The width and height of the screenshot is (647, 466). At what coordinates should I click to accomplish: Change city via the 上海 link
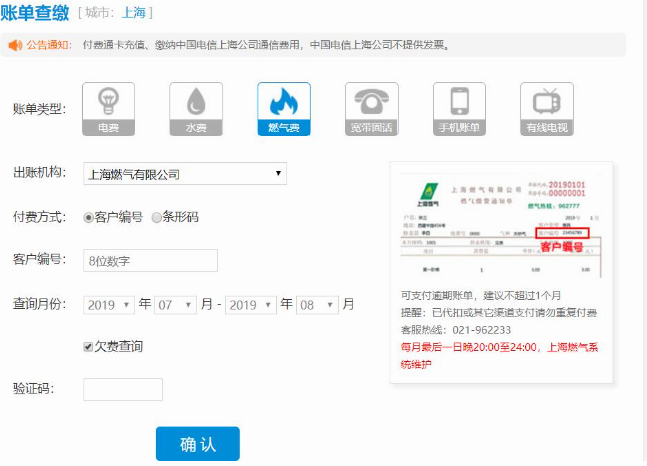click(x=134, y=13)
